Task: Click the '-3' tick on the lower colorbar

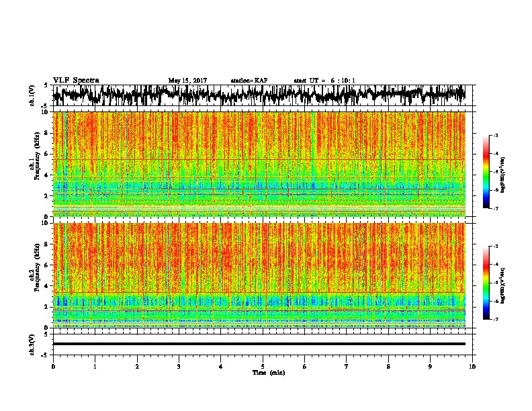Action: [496, 246]
